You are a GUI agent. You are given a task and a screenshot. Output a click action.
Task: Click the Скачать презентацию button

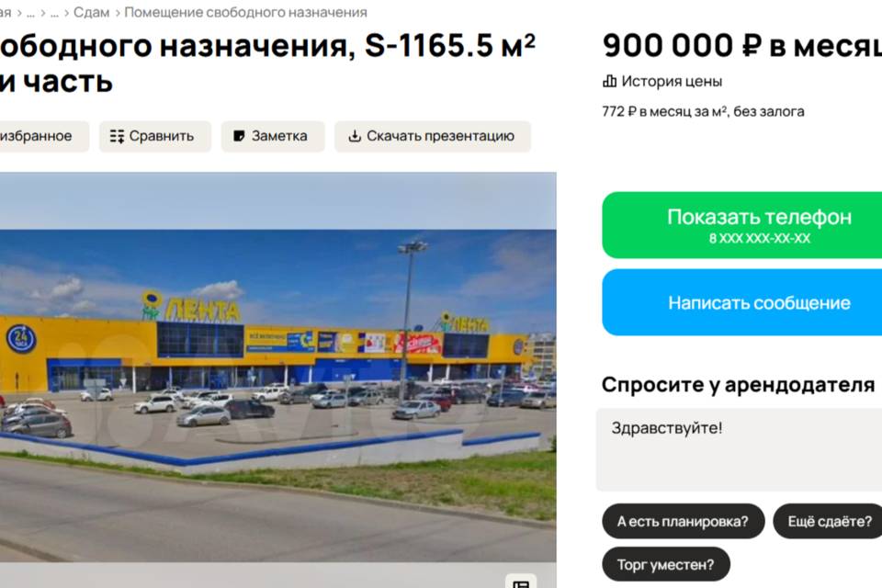click(433, 136)
